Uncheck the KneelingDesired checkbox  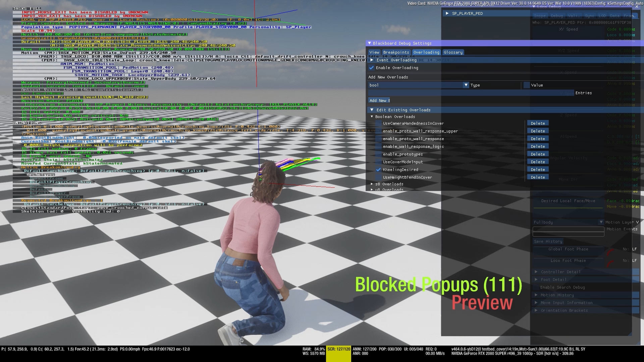[379, 170]
